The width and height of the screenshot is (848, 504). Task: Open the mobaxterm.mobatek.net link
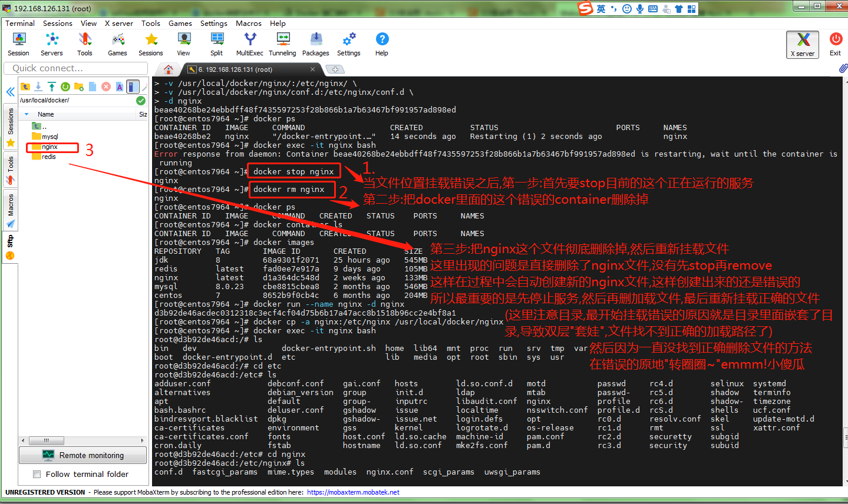coord(353,492)
